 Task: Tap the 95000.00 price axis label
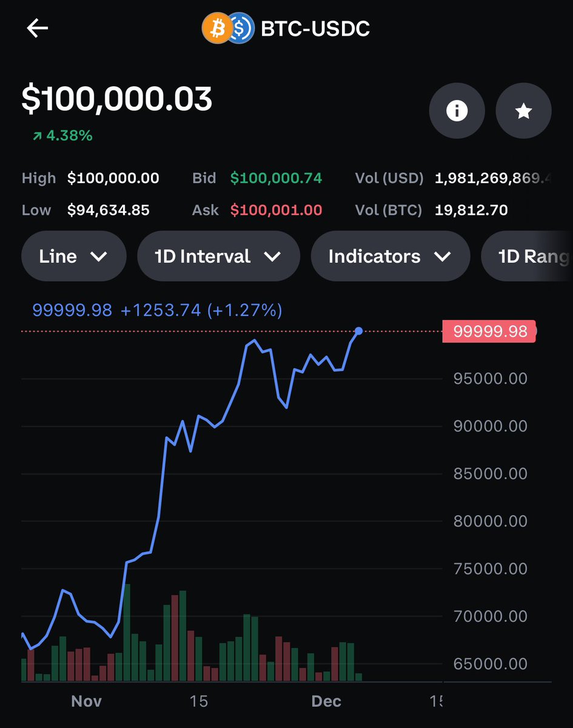pyautogui.click(x=491, y=379)
